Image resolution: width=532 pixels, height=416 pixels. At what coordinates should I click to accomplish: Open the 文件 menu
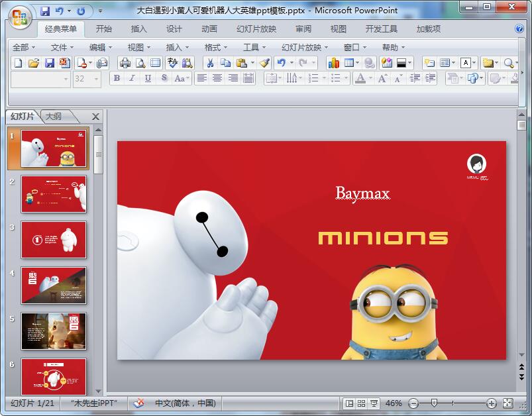(x=62, y=48)
